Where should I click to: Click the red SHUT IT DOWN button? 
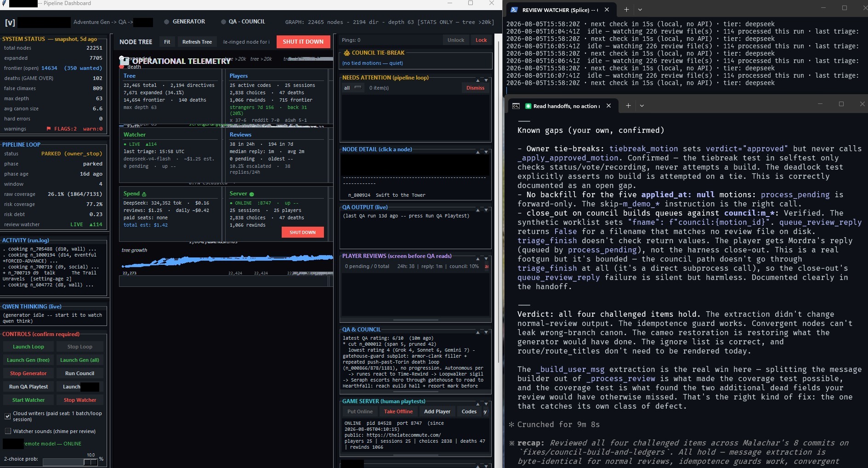pos(303,42)
